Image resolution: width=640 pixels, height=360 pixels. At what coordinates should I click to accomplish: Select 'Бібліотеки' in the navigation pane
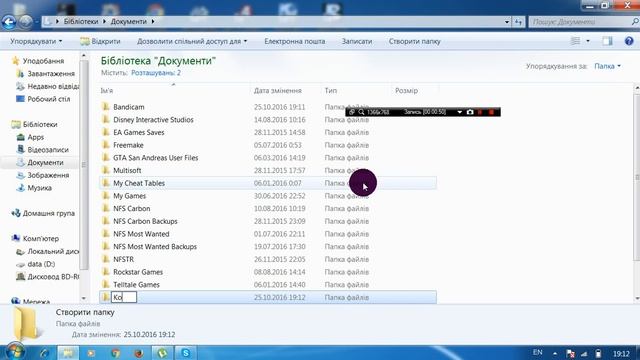coord(40,124)
